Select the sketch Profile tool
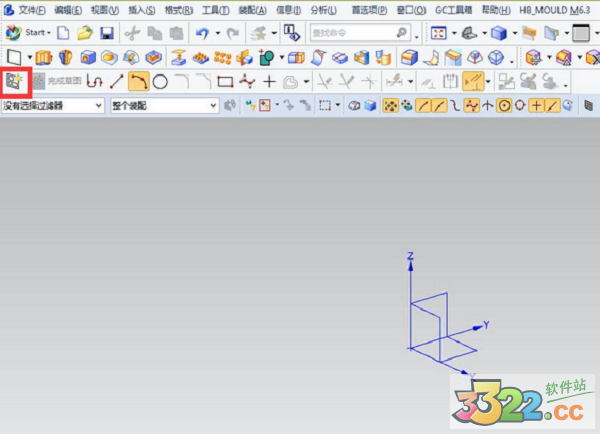This screenshot has width=600, height=434. tap(95, 81)
